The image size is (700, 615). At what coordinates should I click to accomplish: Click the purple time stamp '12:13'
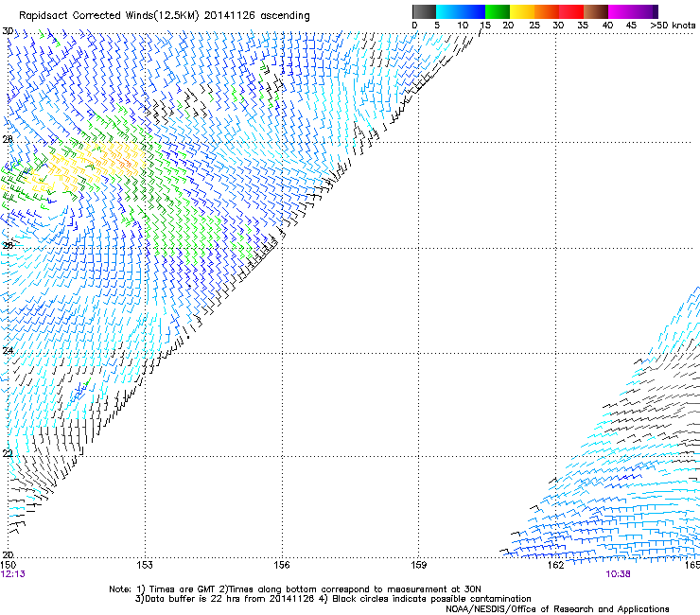click(x=13, y=574)
